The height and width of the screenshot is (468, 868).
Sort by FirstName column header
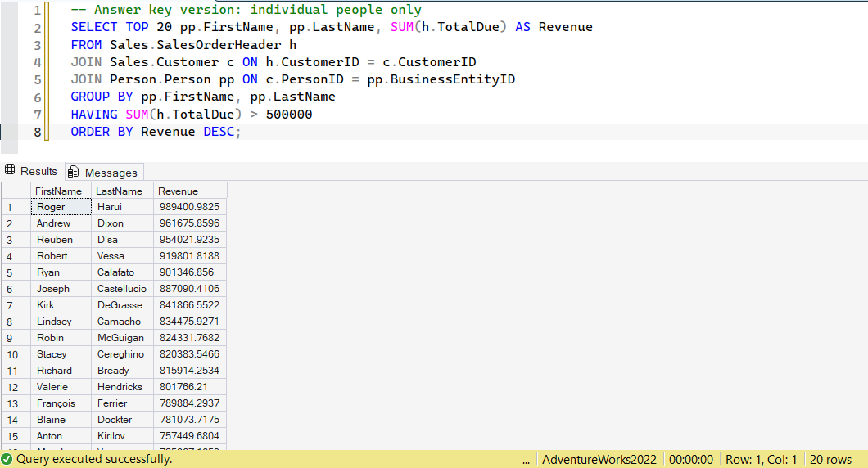61,191
